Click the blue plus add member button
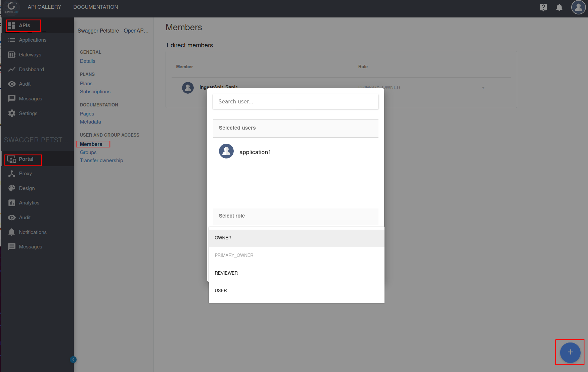 (x=570, y=352)
